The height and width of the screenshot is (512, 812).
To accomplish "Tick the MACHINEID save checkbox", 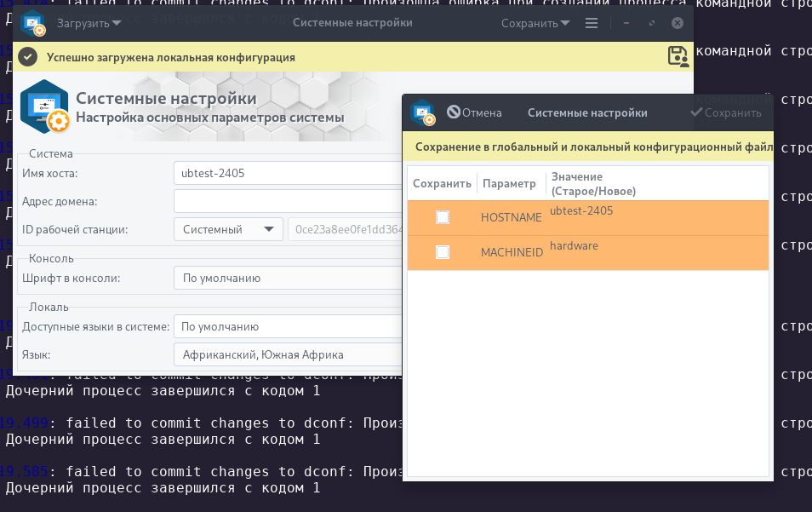I will click(x=443, y=252).
